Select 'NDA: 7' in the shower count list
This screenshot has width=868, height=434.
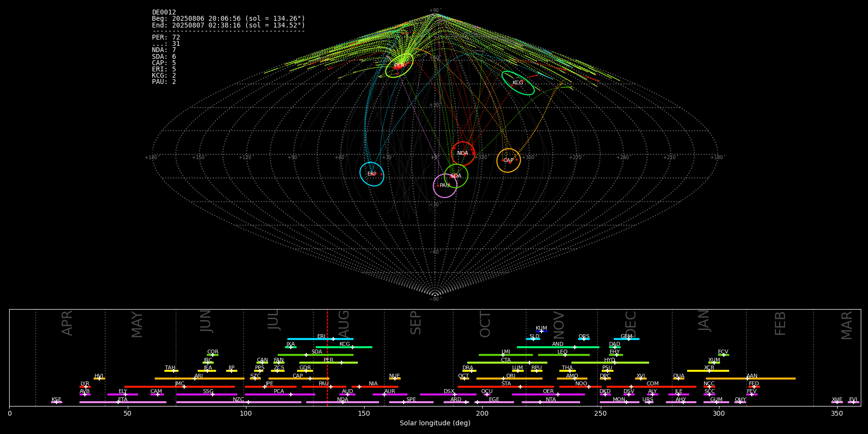tap(164, 50)
